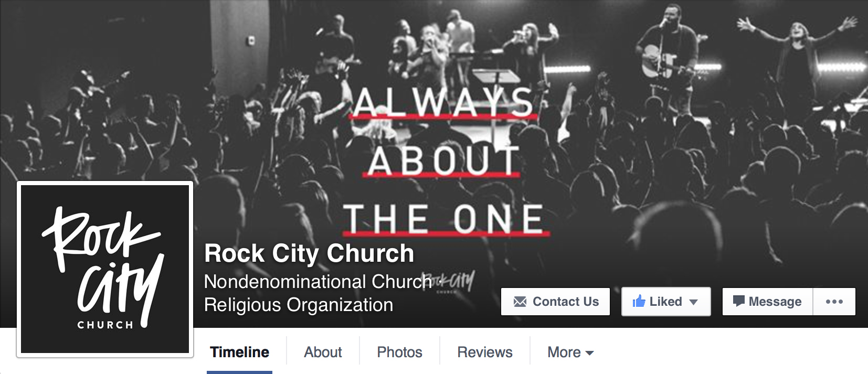Click the Religious Organization category link
This screenshot has width=868, height=374.
(x=299, y=305)
